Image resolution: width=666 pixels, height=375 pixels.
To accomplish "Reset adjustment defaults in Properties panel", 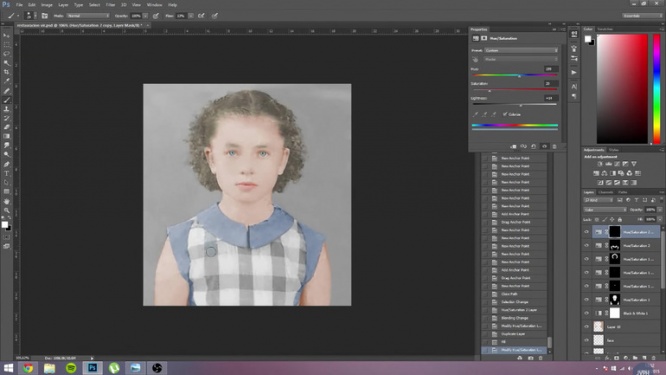I will (533, 147).
